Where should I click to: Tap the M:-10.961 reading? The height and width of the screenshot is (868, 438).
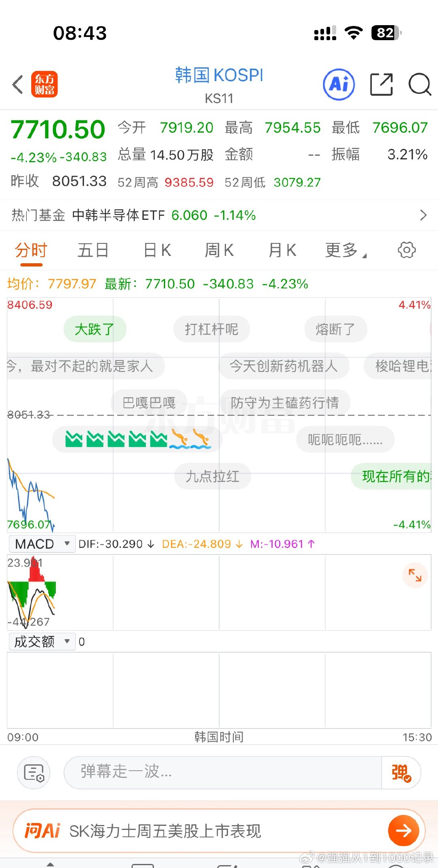[282, 544]
